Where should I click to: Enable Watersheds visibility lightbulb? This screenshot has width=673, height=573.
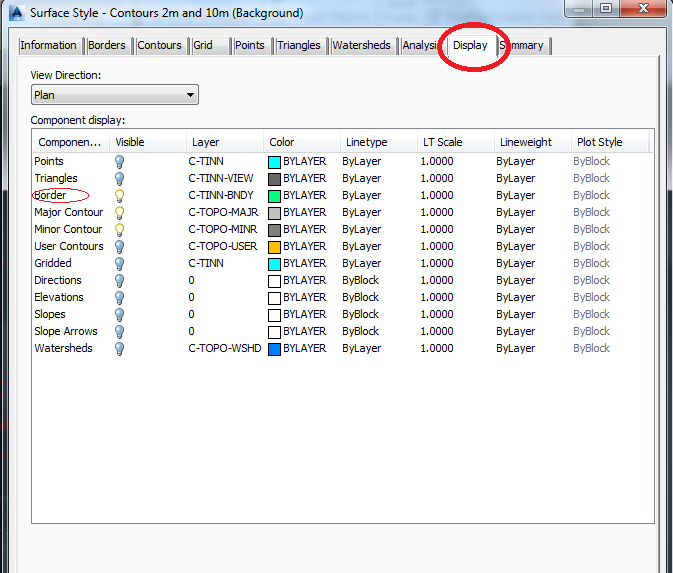(120, 348)
